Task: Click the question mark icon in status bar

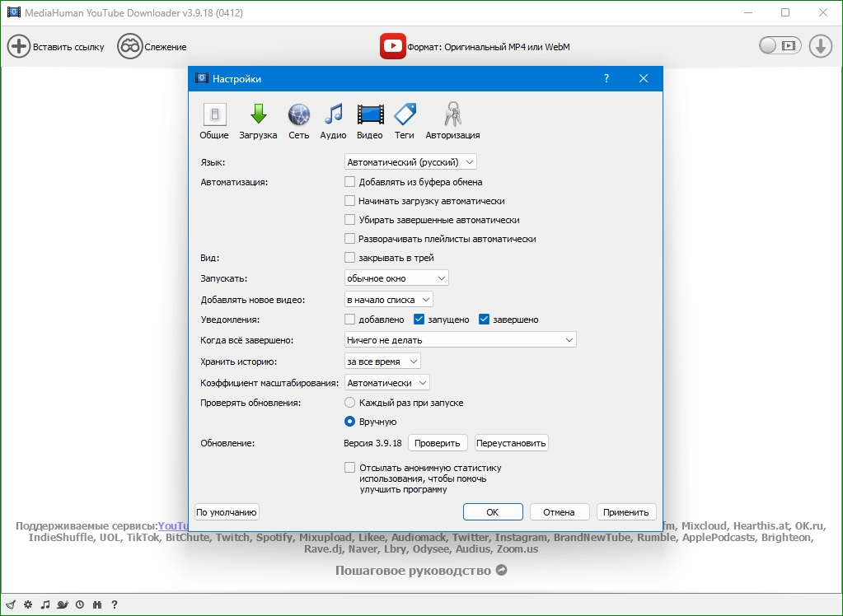Action: [x=115, y=604]
